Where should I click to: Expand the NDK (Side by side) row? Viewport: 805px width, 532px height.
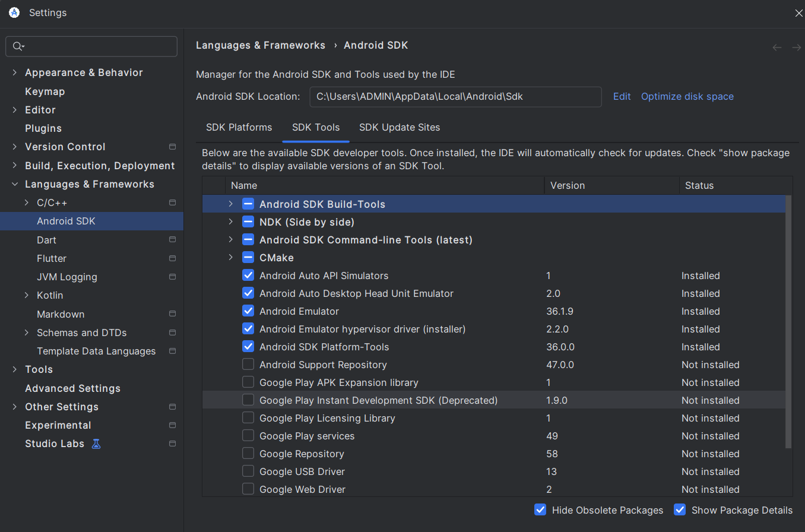(x=231, y=222)
